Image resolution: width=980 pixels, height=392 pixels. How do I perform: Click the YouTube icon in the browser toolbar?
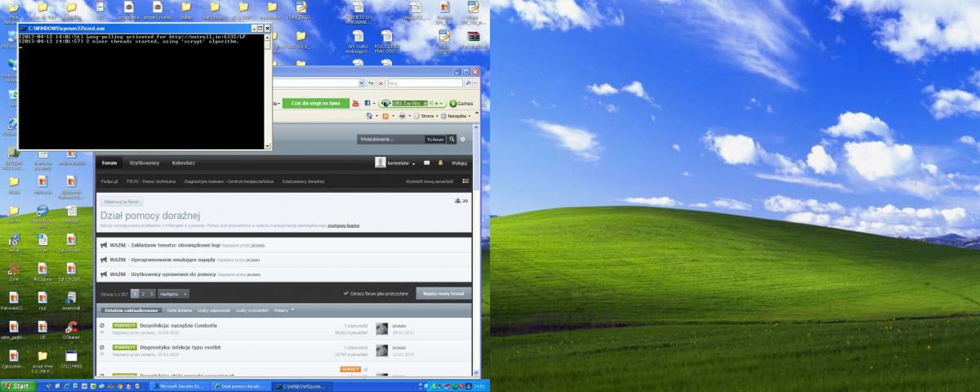point(355,103)
